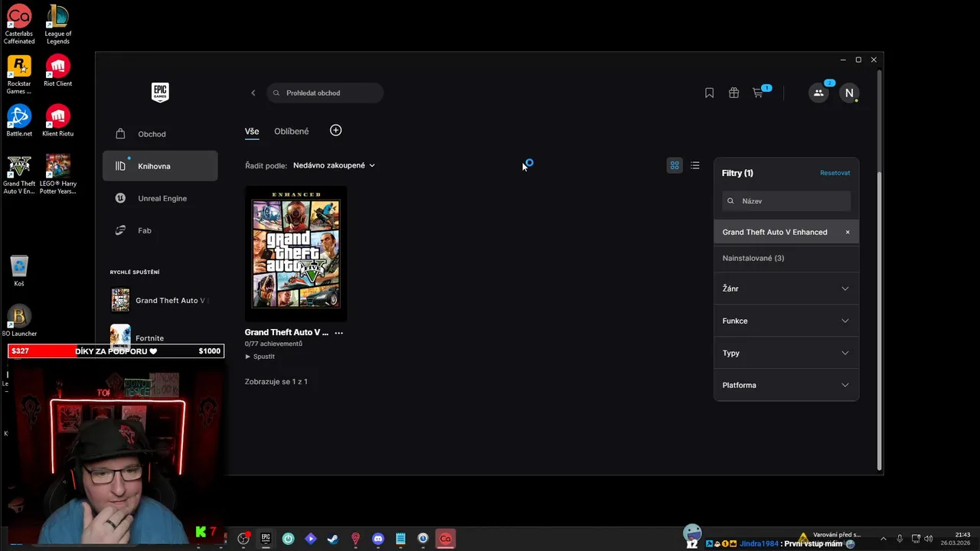Expand the Platforma filter section
This screenshot has width=980, height=551.
click(786, 385)
